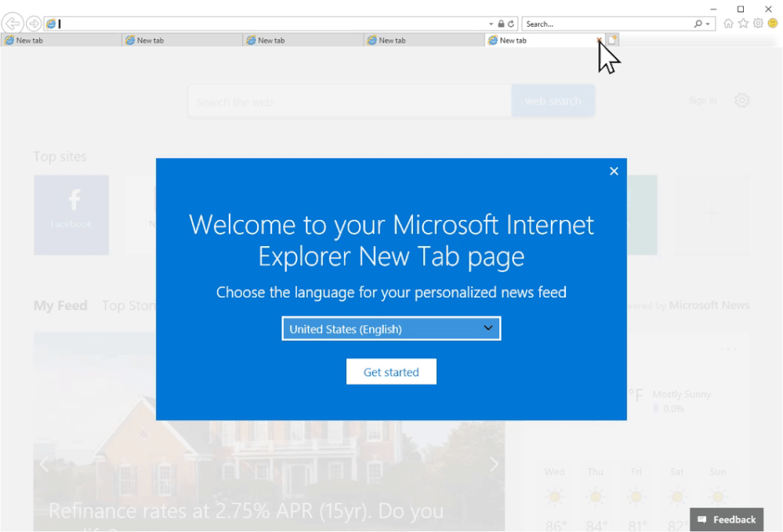Screen dimensions: 783x532
Task: Close the active New tab with X
Action: (599, 40)
